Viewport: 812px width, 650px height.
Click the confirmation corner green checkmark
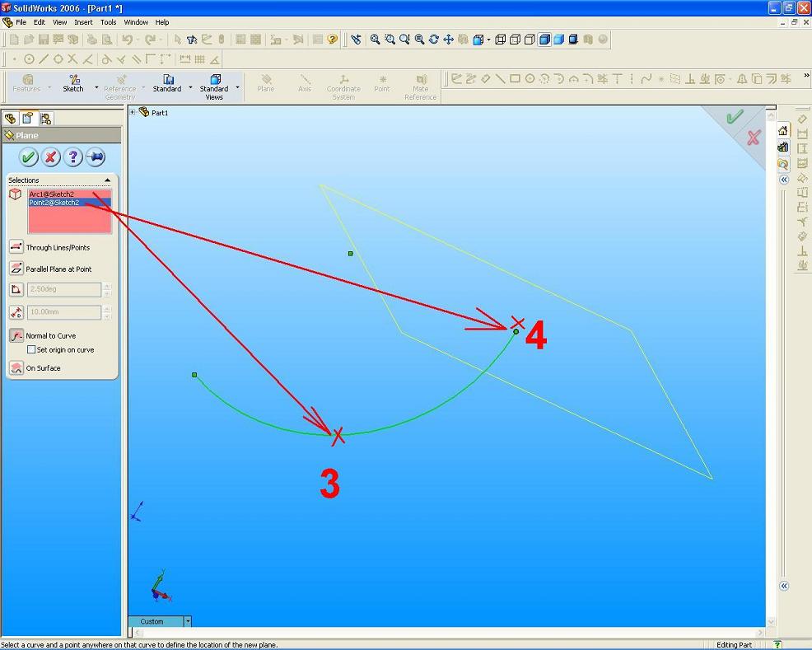(x=735, y=117)
